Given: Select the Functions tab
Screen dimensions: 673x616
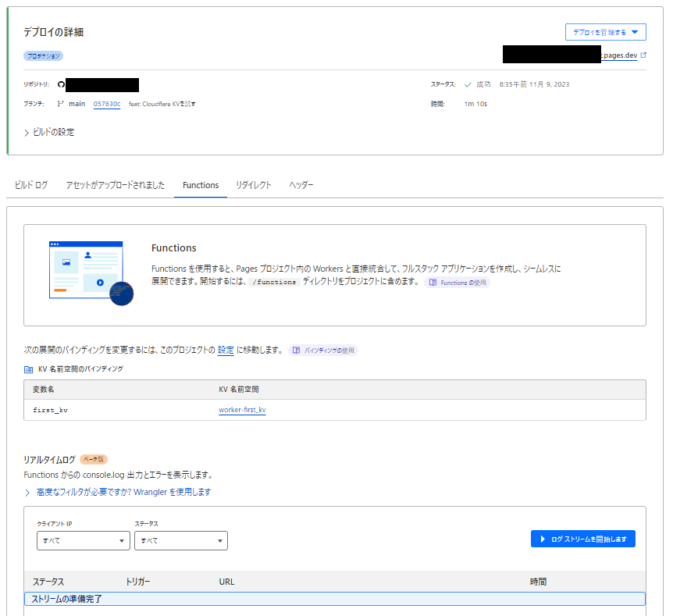Looking at the screenshot, I should [x=201, y=185].
